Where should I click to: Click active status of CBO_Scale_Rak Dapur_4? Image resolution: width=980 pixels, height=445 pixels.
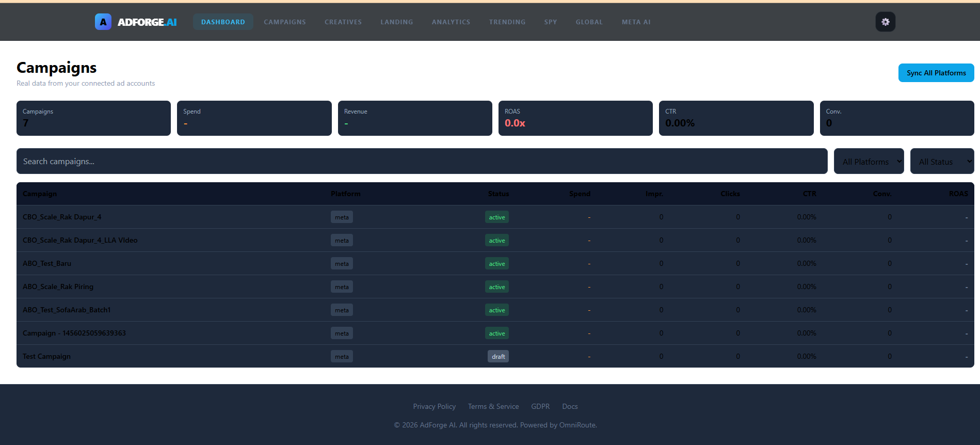(x=497, y=217)
